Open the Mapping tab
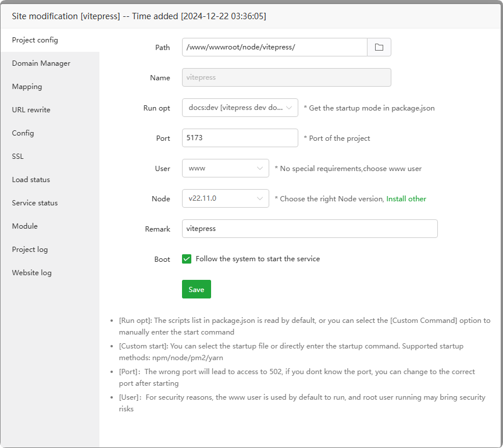This screenshot has width=503, height=448. 27,87
